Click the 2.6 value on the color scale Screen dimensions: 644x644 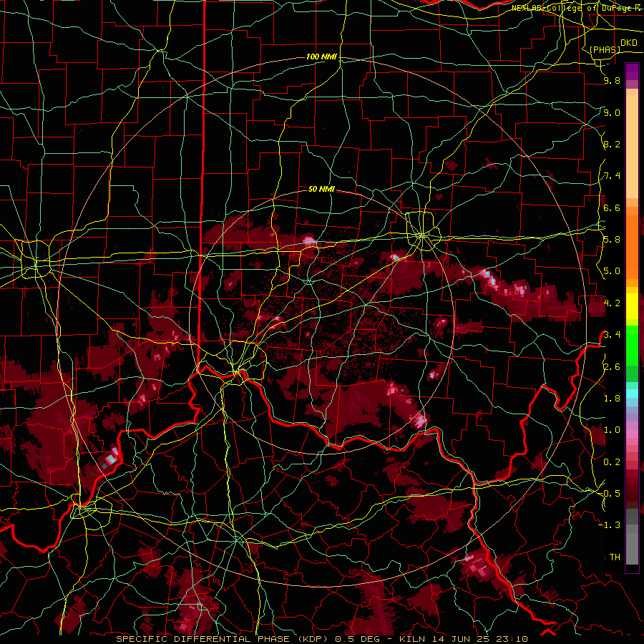click(x=612, y=367)
